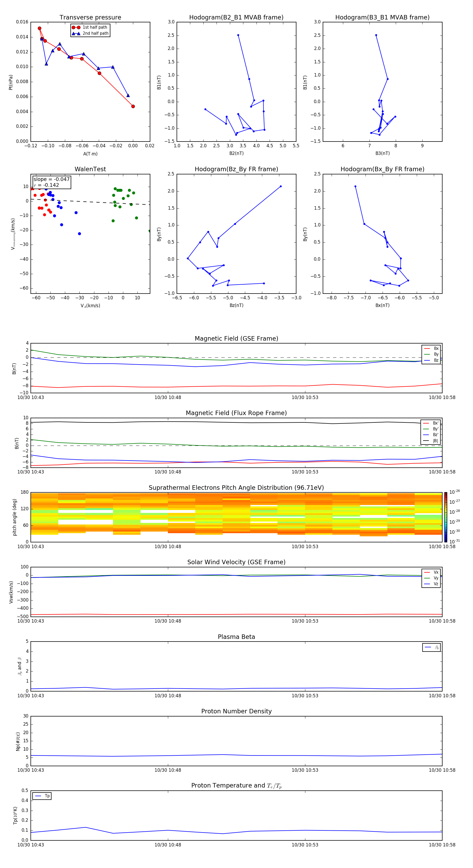Select the "slope = -0.047" annotation

(x=52, y=179)
